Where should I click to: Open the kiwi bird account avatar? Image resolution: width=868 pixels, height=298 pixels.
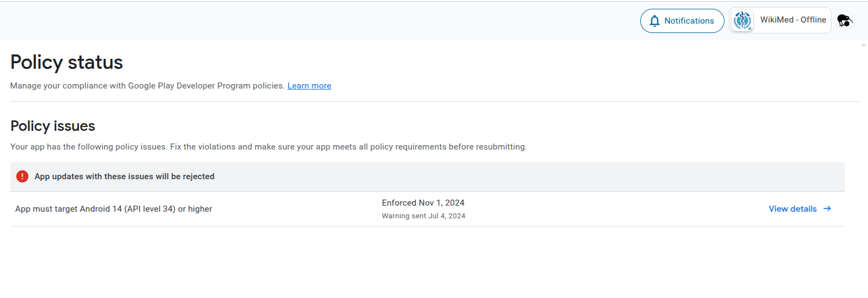point(844,21)
